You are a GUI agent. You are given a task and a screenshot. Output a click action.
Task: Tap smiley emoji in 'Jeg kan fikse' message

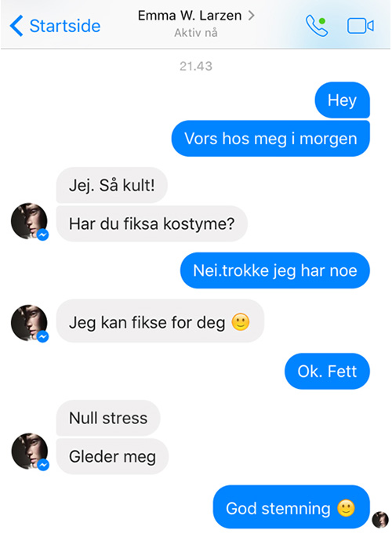[x=241, y=322]
